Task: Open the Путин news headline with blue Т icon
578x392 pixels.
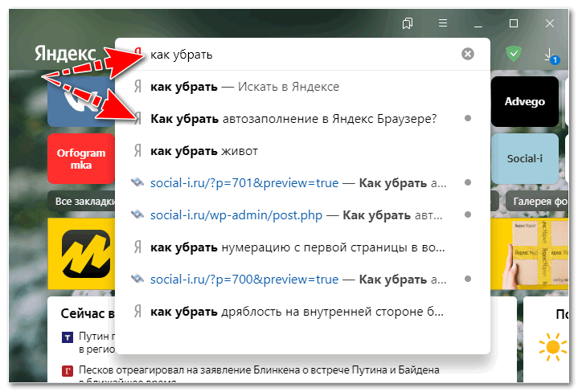Action: (x=97, y=342)
